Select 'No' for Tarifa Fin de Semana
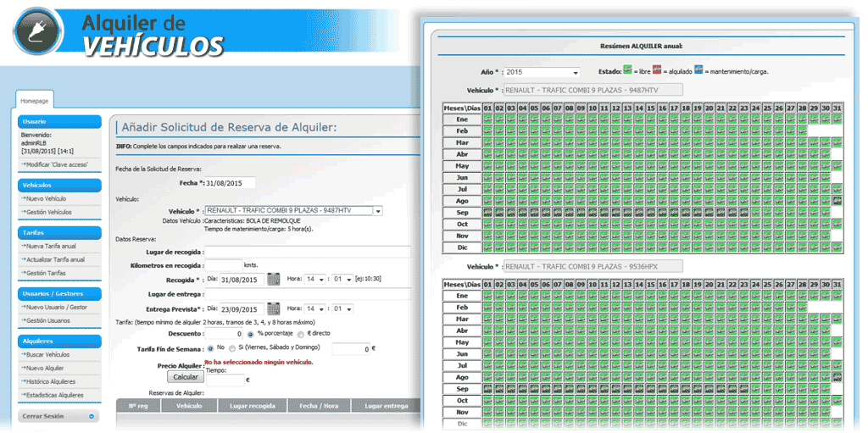 (x=210, y=349)
